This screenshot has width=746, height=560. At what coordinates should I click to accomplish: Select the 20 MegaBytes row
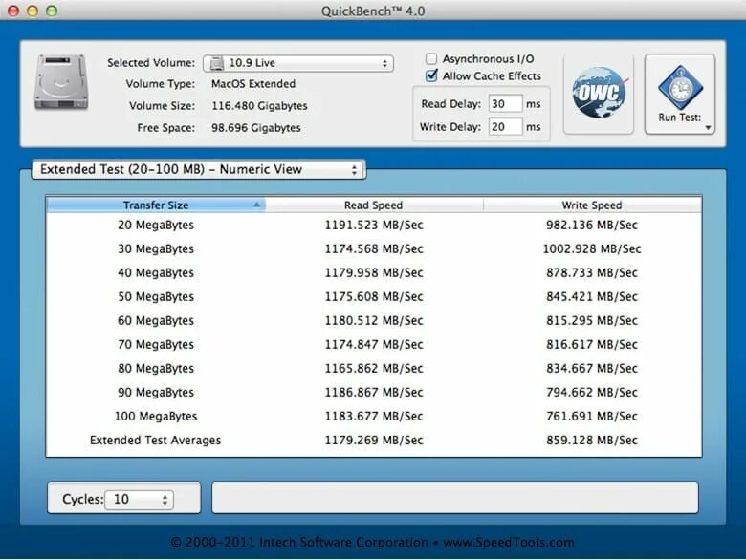pos(373,225)
